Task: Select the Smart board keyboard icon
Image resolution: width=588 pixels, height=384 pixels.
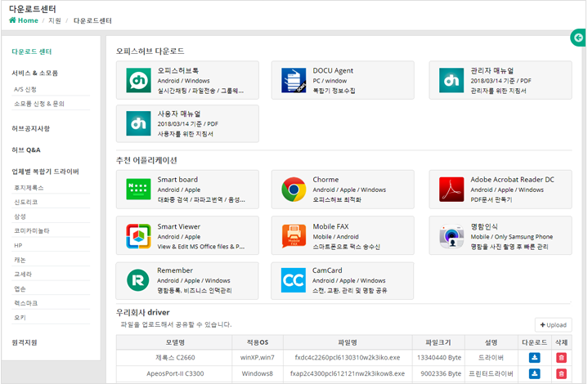Action: tap(138, 190)
